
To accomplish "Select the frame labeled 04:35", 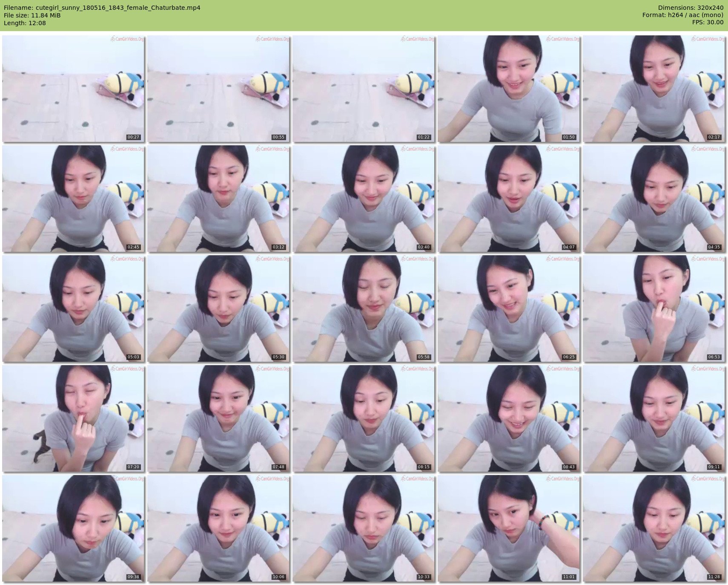I will [x=654, y=199].
